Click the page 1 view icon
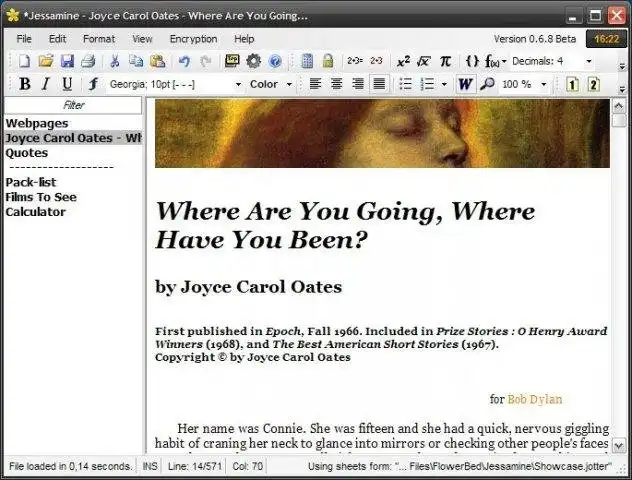Screen dimensions: 632x480 [572, 84]
